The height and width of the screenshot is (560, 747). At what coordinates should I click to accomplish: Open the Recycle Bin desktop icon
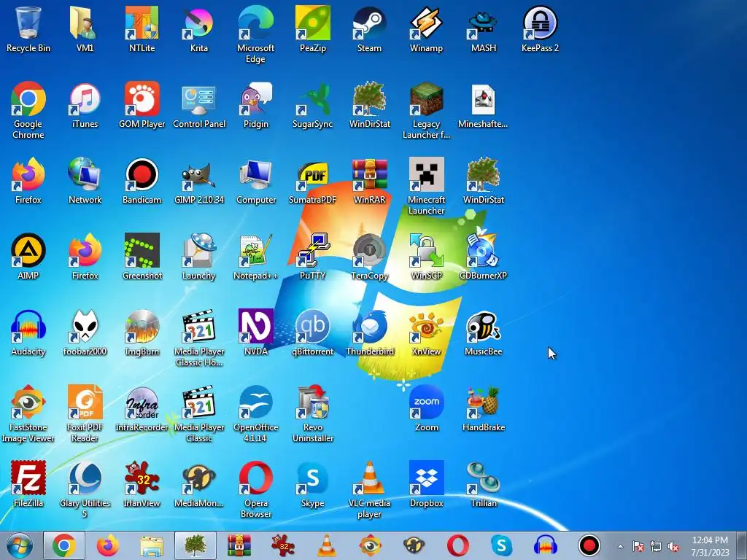click(x=28, y=29)
